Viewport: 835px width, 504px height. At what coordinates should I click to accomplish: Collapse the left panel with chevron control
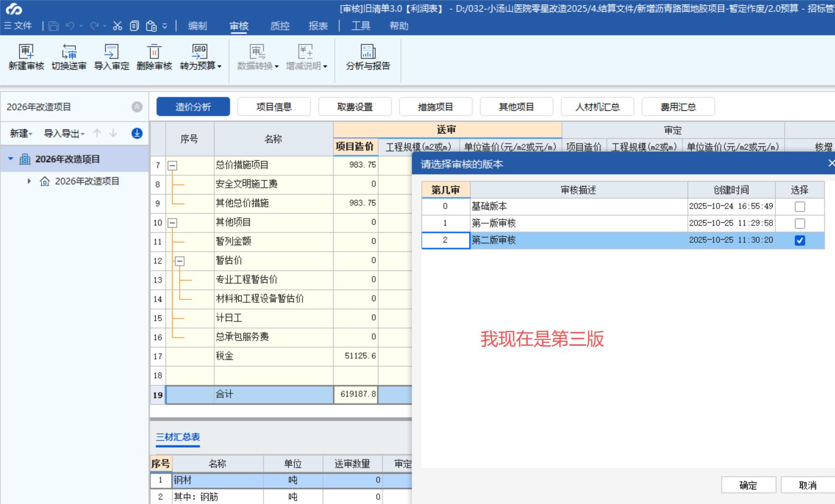click(x=136, y=107)
